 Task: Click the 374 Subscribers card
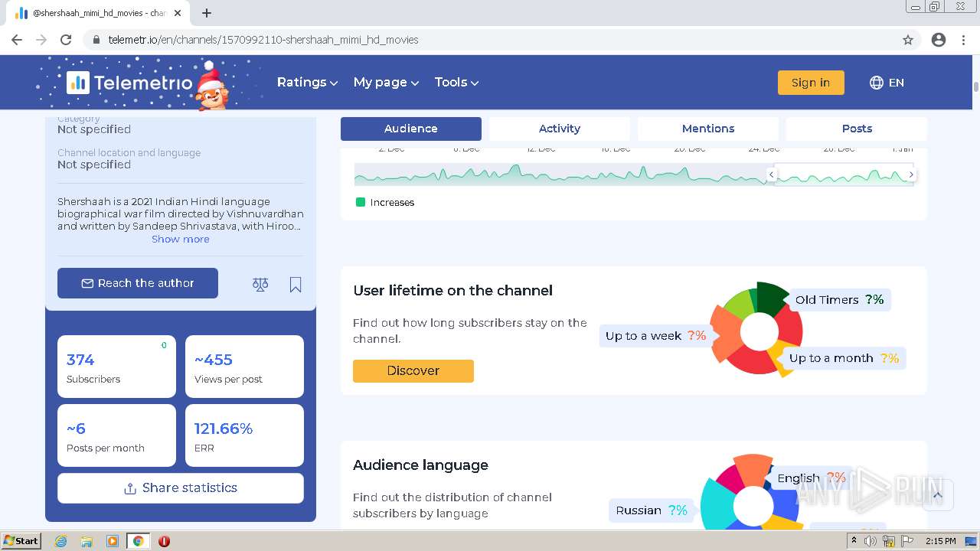(x=116, y=367)
